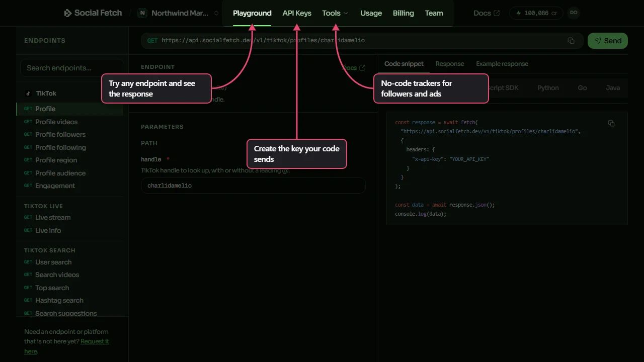Navigate to the Team page
The height and width of the screenshot is (362, 644).
(434, 13)
